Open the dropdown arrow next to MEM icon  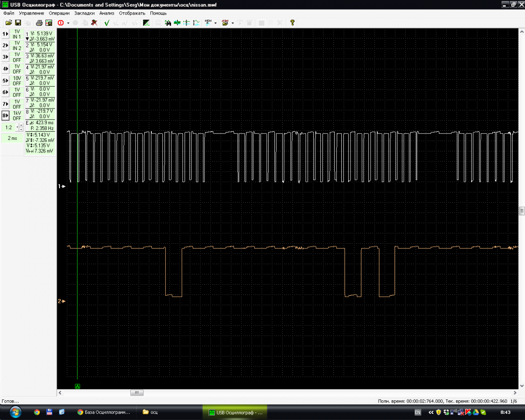[x=216, y=23]
